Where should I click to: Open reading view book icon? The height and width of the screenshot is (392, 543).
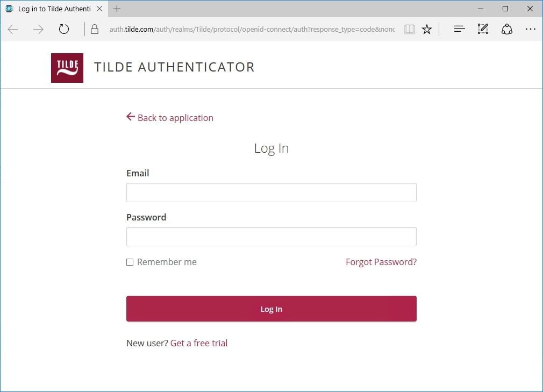pos(410,30)
